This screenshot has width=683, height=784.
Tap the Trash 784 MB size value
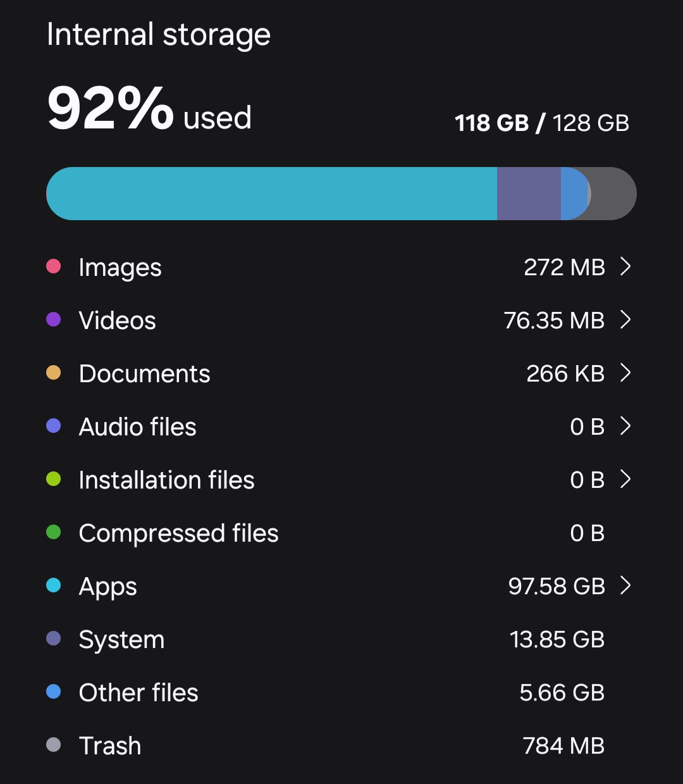pyautogui.click(x=563, y=745)
